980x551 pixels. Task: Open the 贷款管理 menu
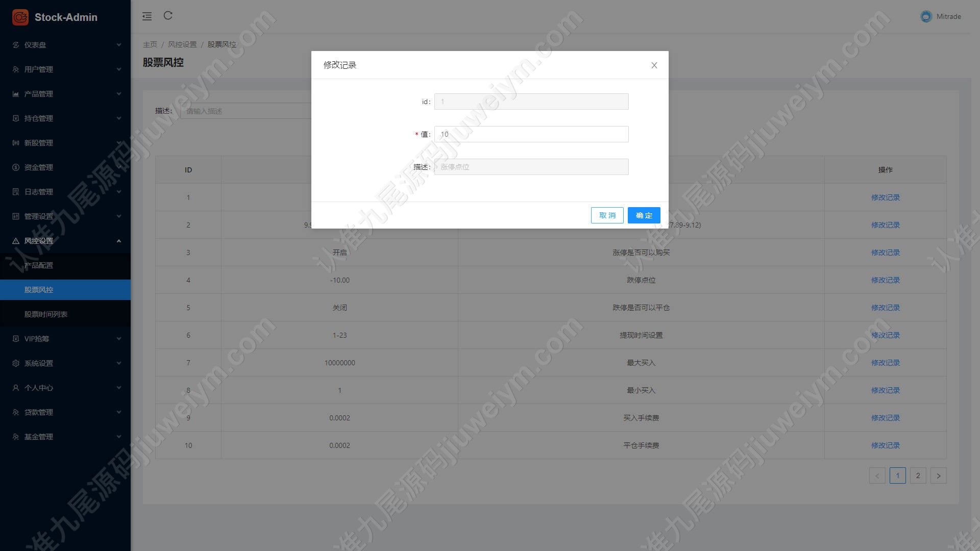[65, 412]
